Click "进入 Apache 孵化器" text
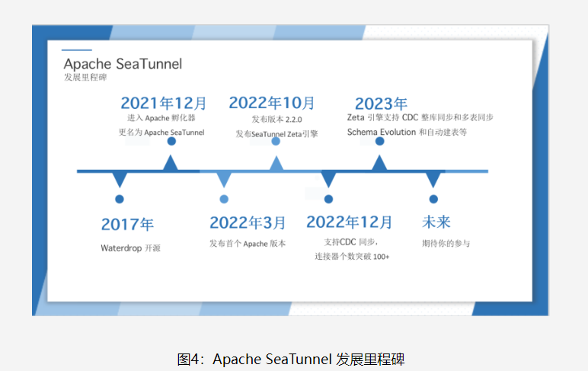The image size is (588, 371). tap(161, 118)
